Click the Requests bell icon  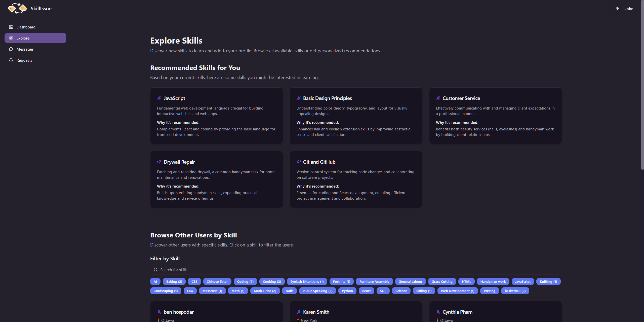point(11,60)
